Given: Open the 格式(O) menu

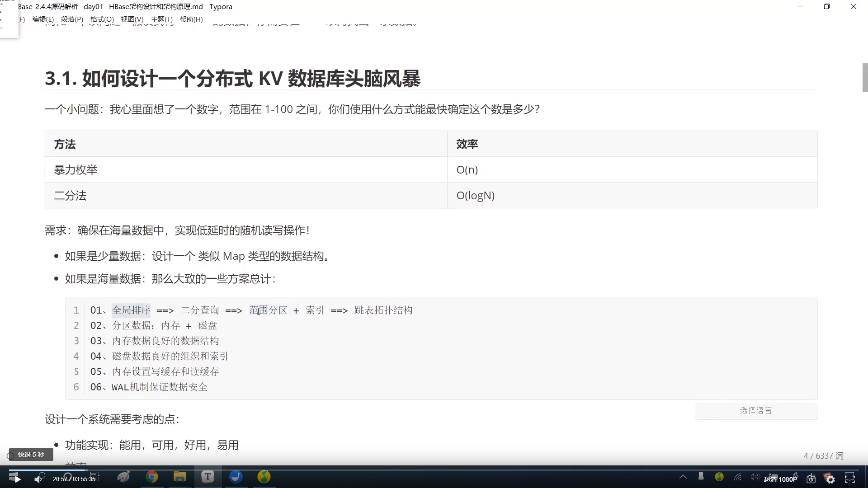Looking at the screenshot, I should click(x=102, y=19).
